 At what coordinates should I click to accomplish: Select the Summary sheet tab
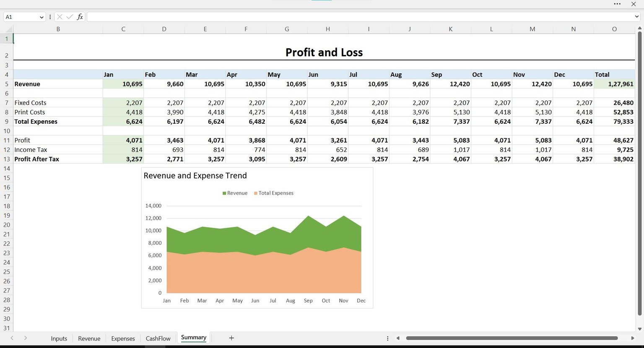(x=194, y=338)
